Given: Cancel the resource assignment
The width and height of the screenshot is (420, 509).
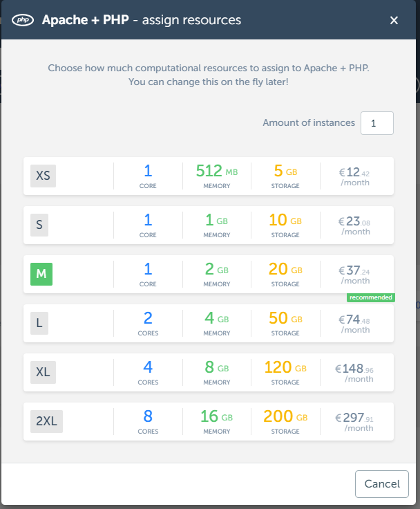Looking at the screenshot, I should point(382,483).
